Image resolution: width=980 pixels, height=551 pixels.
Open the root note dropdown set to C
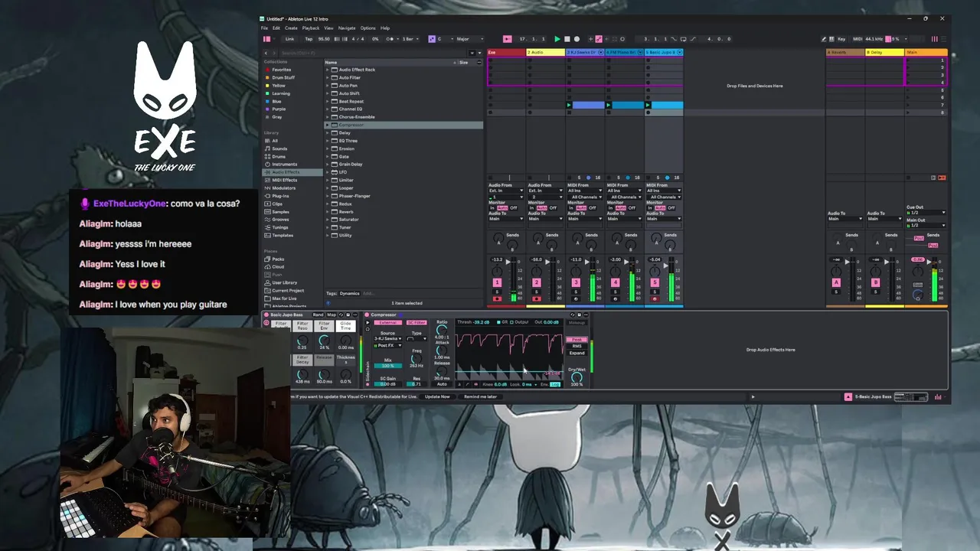point(446,39)
